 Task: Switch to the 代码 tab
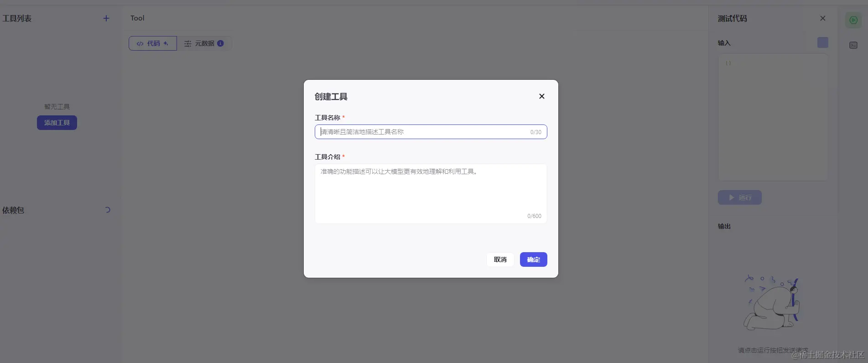(153, 43)
